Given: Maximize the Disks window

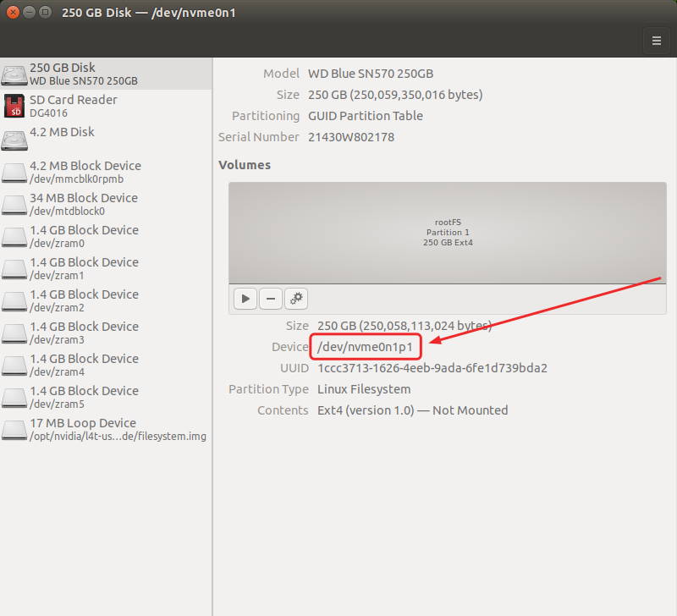Looking at the screenshot, I should 45,12.
